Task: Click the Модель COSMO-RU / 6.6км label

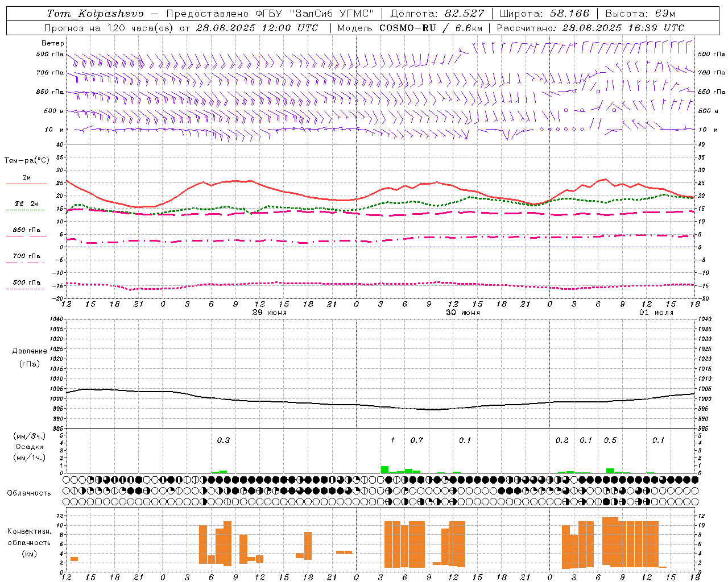Action: pos(410,27)
